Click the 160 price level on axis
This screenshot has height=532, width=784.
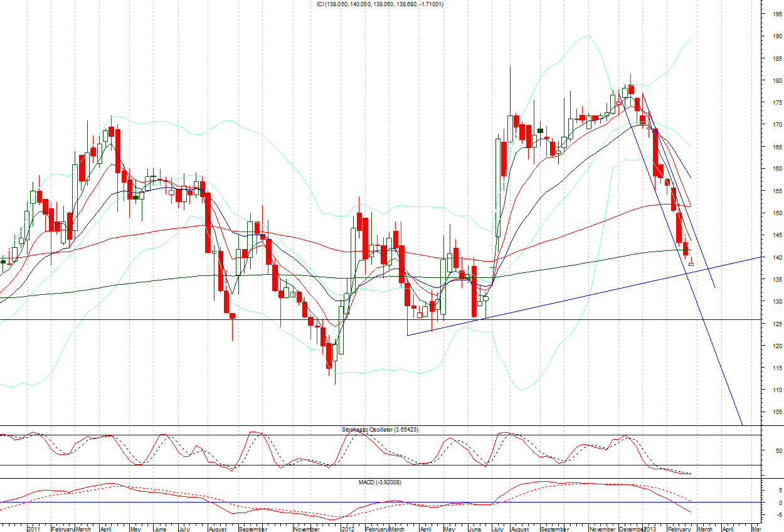[776, 169]
